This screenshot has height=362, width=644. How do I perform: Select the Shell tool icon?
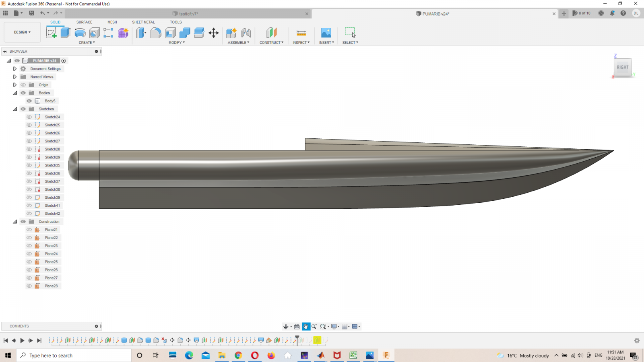coord(170,33)
